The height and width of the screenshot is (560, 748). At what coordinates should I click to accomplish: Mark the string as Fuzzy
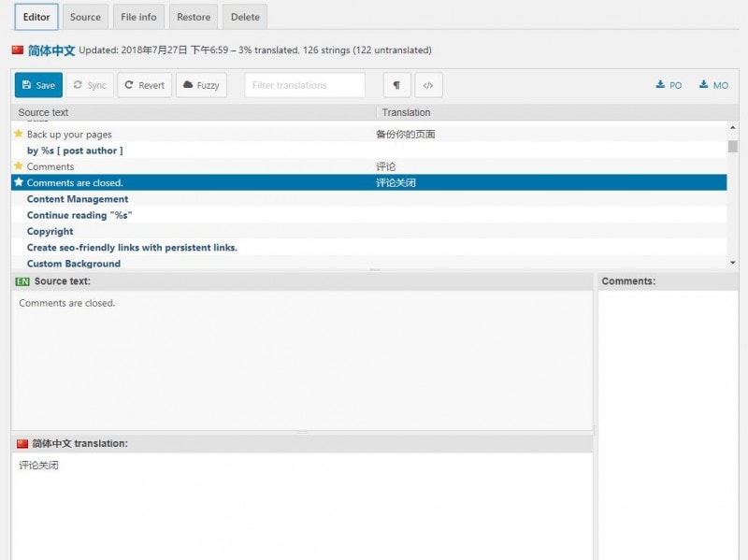201,85
